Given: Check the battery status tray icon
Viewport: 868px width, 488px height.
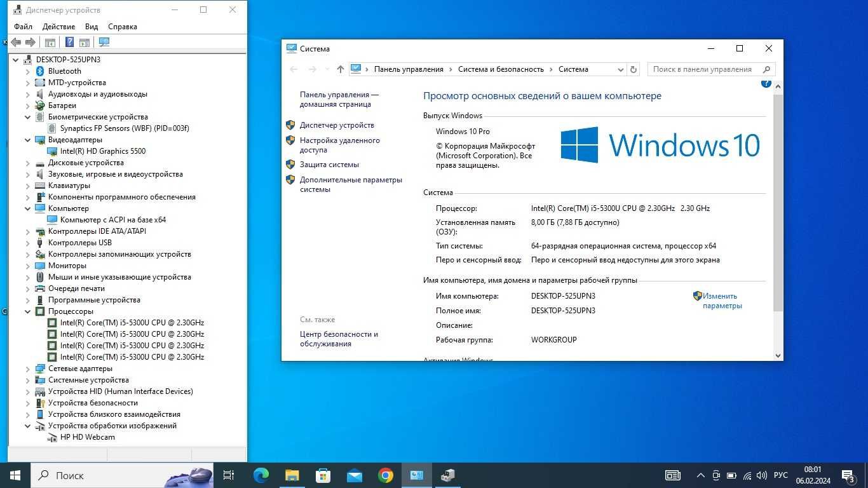Looking at the screenshot, I should tap(731, 475).
